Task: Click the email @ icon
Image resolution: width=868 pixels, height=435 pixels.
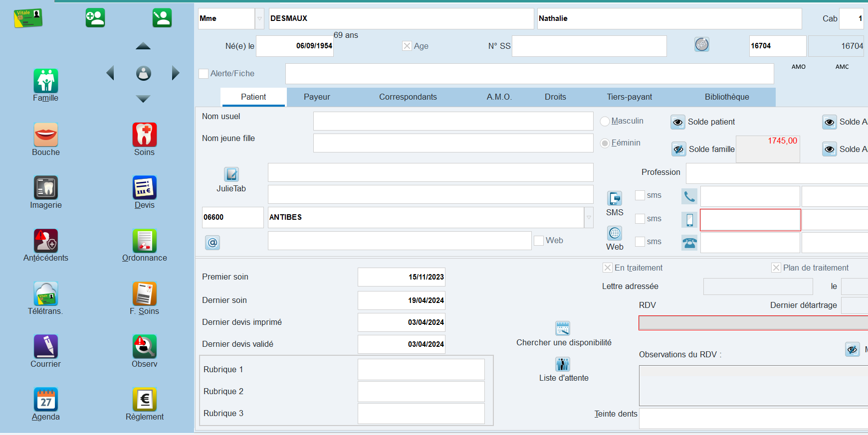Action: pos(213,243)
